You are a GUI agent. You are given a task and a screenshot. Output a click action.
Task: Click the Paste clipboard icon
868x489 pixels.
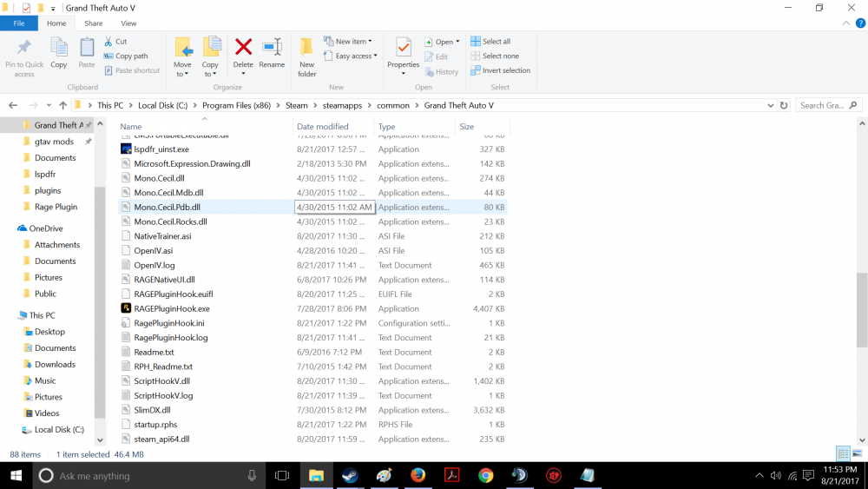[x=86, y=48]
